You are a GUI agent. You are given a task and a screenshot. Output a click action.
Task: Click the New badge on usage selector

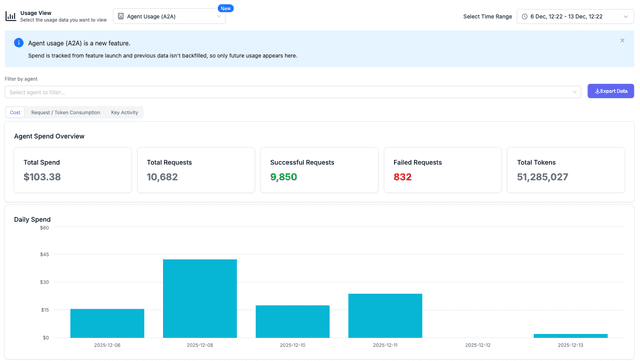point(225,8)
